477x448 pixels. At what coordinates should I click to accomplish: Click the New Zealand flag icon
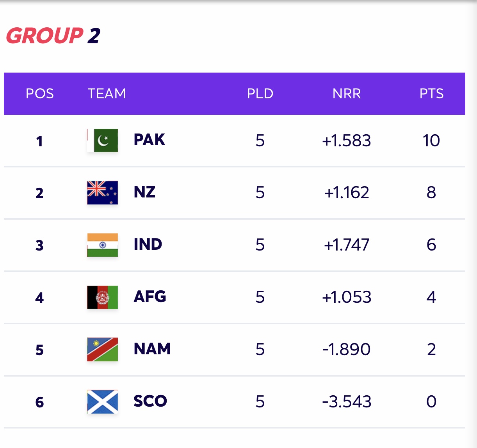[x=102, y=193]
